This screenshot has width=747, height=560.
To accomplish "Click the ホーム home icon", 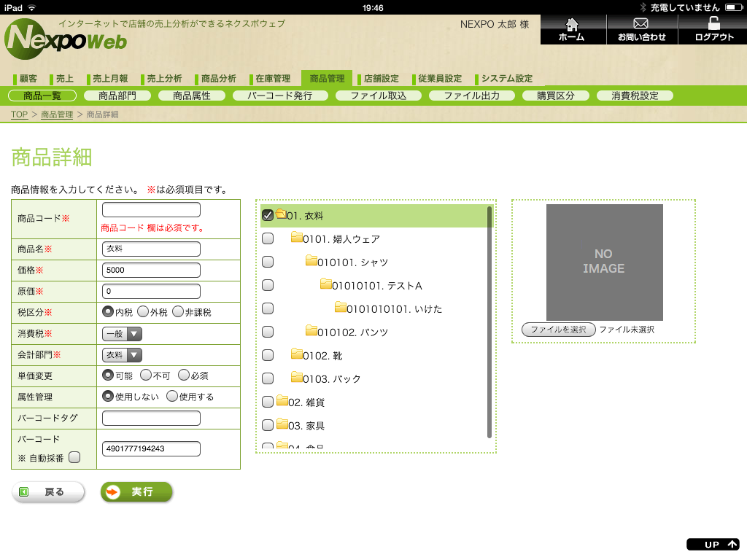I will (572, 24).
